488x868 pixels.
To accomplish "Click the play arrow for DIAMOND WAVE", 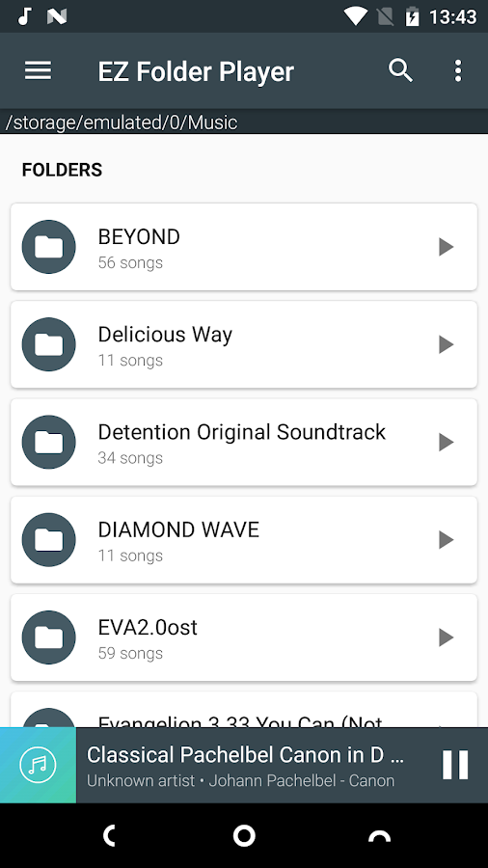I will tap(446, 540).
